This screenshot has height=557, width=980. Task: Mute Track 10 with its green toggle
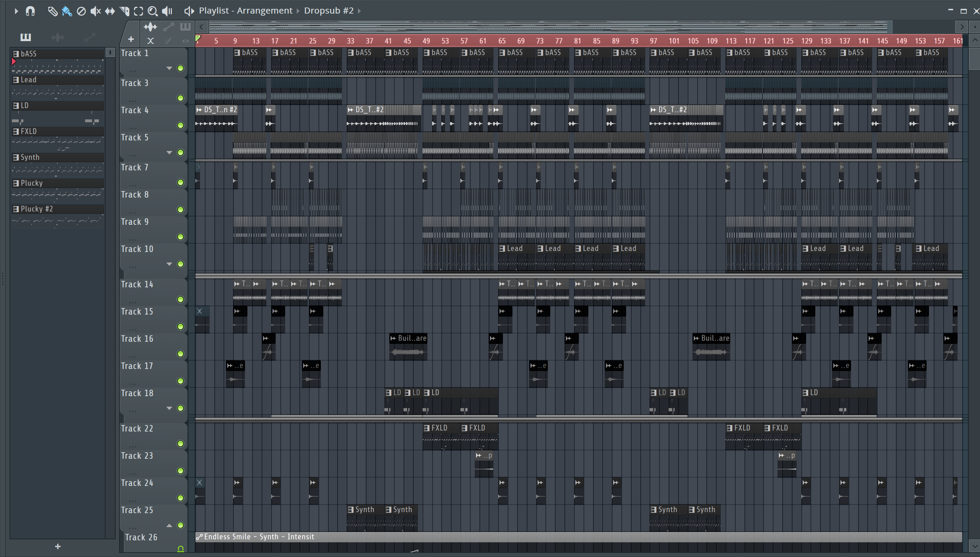point(180,264)
